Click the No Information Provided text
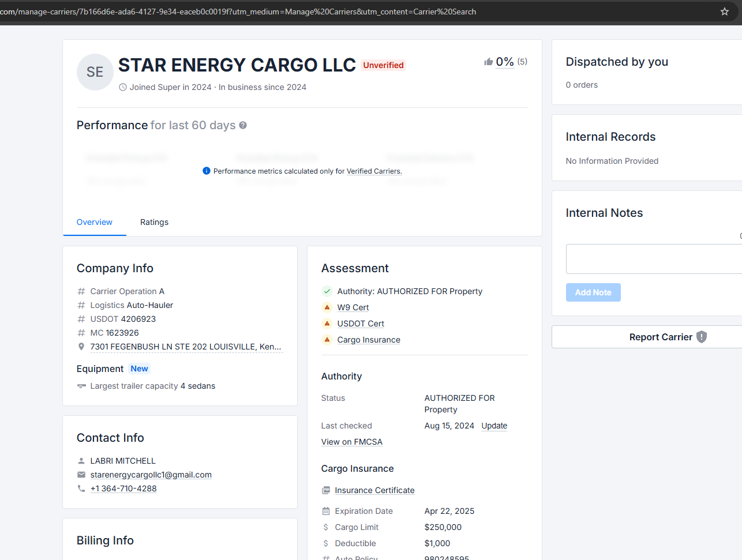Screen dimensions: 742x560 coord(612,161)
